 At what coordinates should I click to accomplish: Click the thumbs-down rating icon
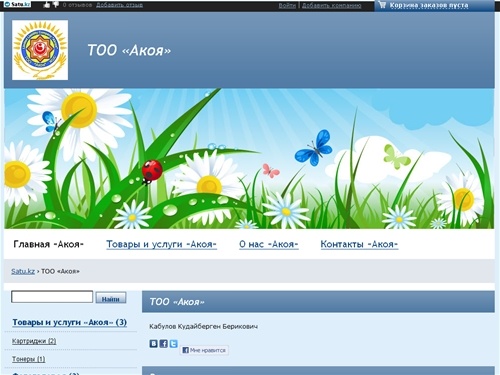56,5
